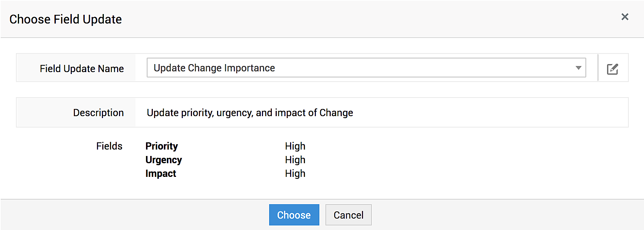Click the Priority field name
The image size is (644, 230).
point(162,146)
